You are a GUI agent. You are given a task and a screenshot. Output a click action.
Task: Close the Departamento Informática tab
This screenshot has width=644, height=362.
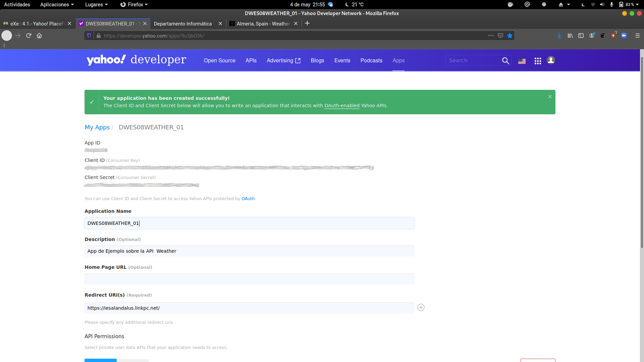(x=220, y=23)
